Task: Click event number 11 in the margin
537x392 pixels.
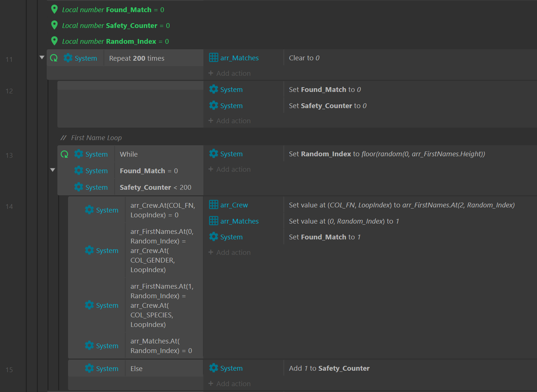Action: [x=9, y=59]
